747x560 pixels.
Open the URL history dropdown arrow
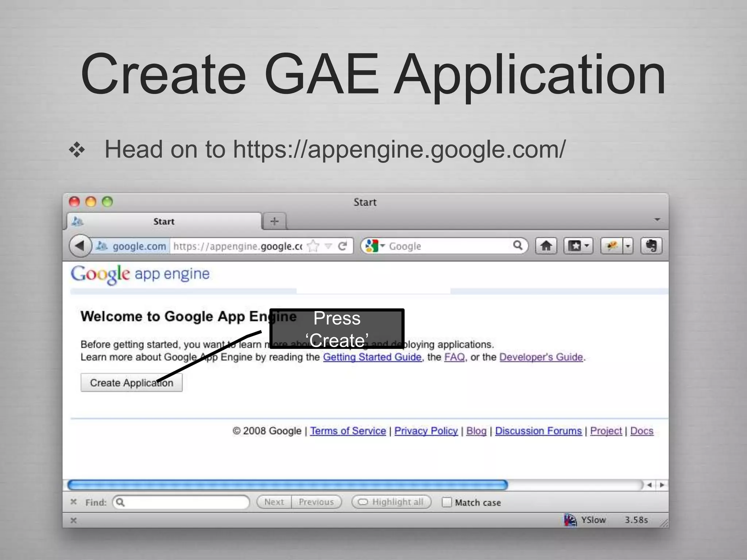[328, 246]
